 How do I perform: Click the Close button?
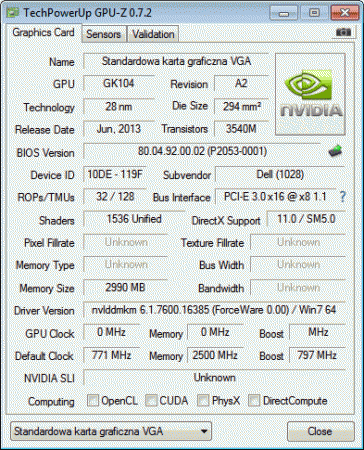[x=320, y=431]
